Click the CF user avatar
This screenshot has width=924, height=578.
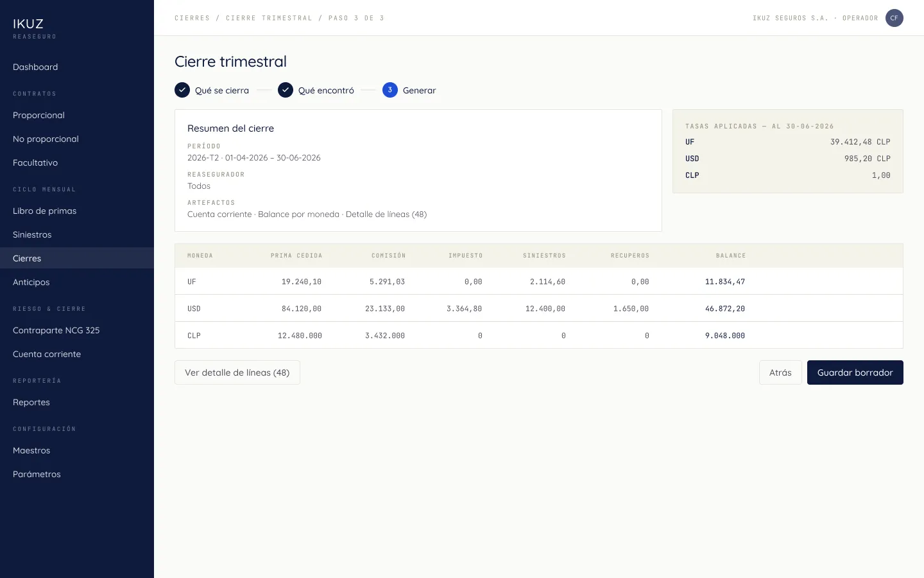tap(894, 18)
